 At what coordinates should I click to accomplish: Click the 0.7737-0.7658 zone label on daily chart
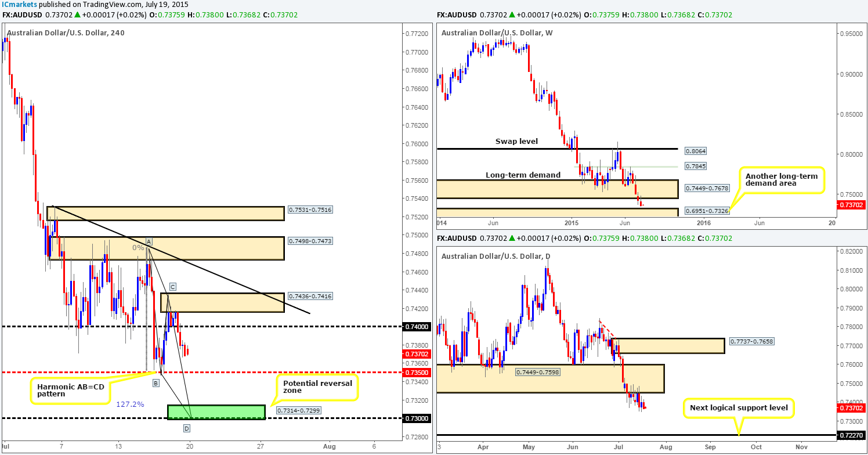[x=751, y=341]
